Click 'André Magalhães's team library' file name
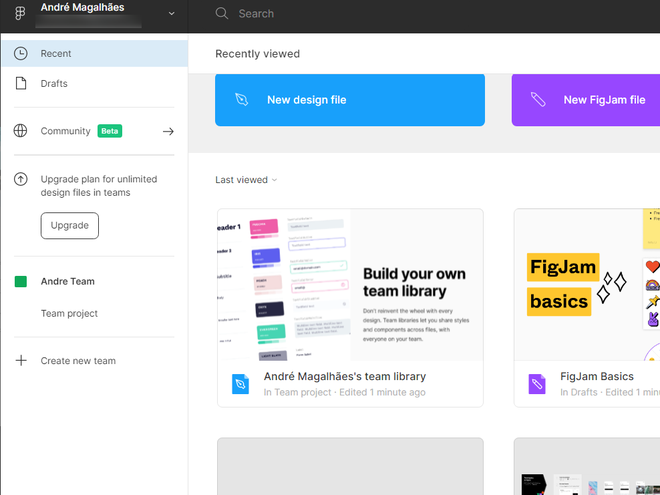 [x=345, y=376]
